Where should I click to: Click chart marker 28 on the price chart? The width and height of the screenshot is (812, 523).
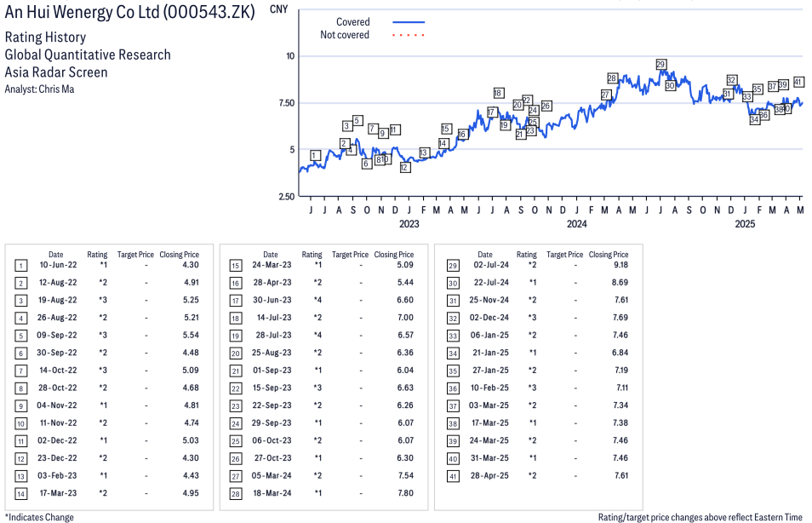pyautogui.click(x=612, y=78)
